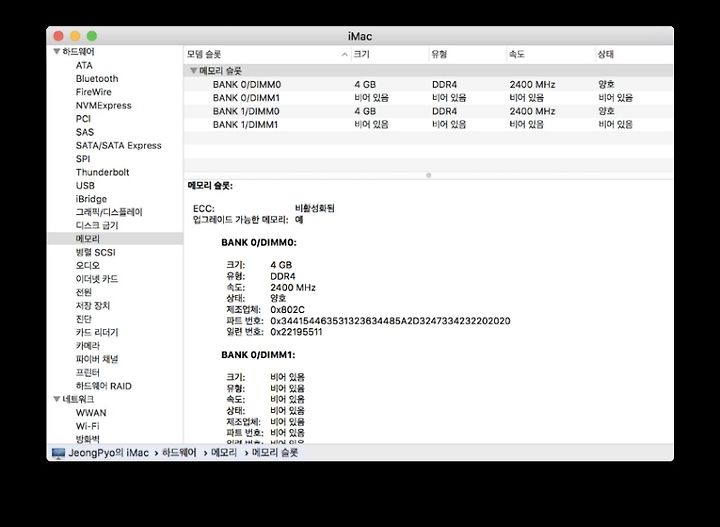
Task: Select SPI in the sidebar
Action: coord(83,158)
